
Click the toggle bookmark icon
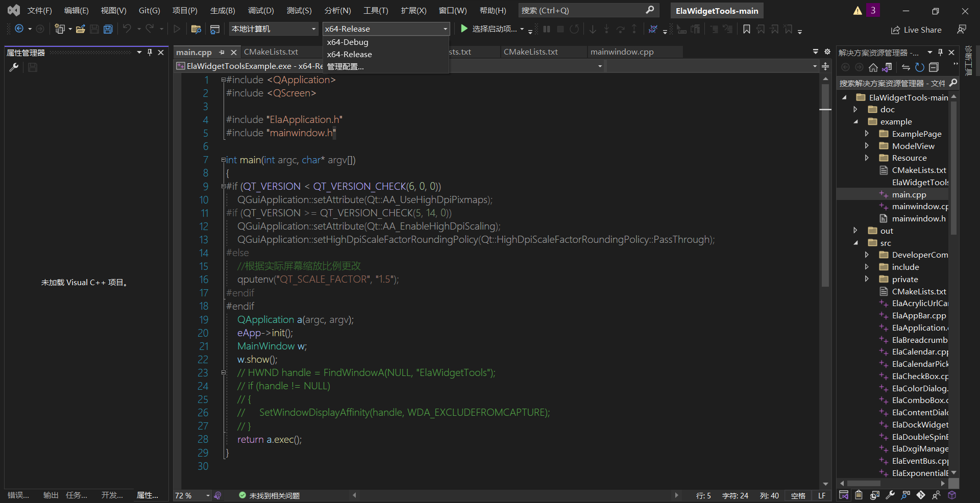tap(746, 29)
